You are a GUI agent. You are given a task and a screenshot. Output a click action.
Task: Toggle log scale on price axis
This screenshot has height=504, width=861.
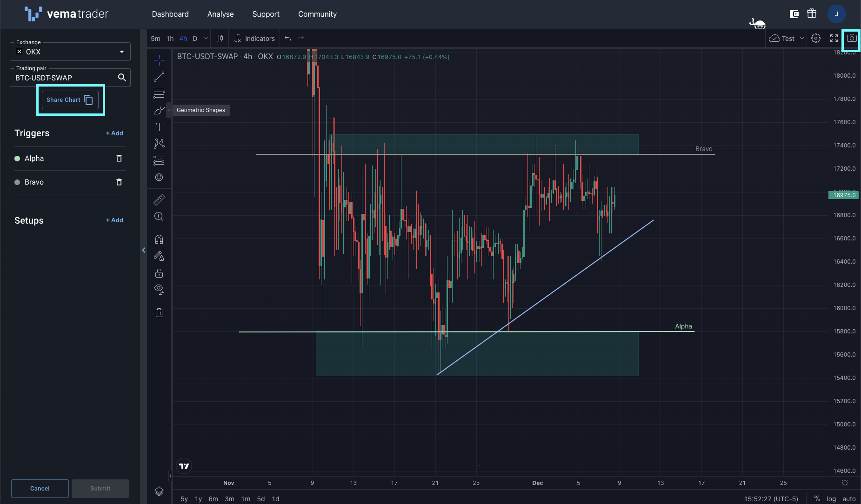[x=831, y=499]
